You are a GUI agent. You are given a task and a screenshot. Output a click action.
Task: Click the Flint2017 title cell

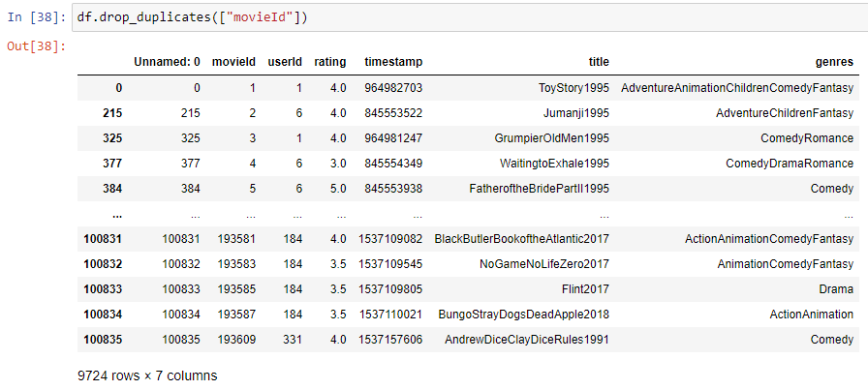click(588, 289)
